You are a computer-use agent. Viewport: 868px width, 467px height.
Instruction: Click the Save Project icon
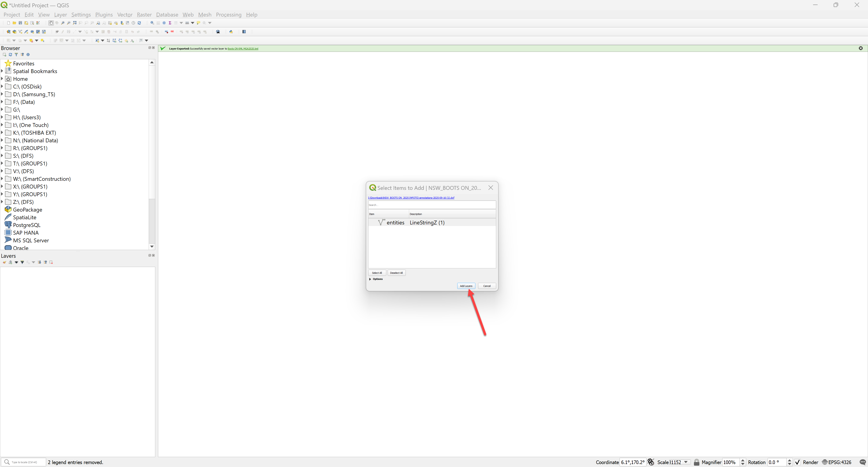20,23
